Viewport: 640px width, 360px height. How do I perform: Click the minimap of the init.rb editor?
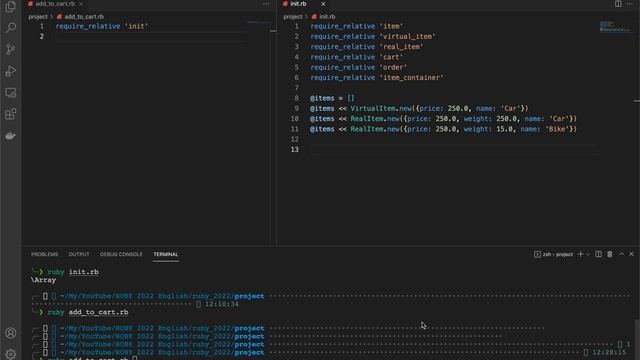point(615,27)
